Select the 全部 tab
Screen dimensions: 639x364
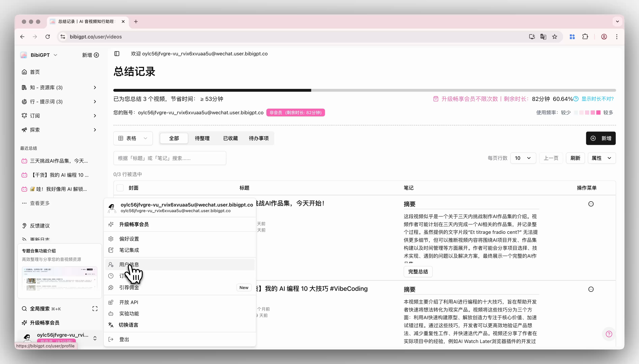pyautogui.click(x=174, y=138)
